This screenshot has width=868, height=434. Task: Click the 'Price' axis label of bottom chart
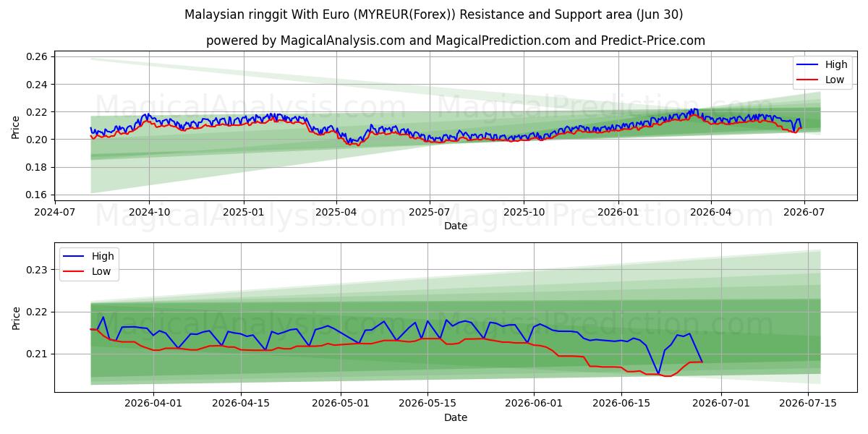point(16,318)
